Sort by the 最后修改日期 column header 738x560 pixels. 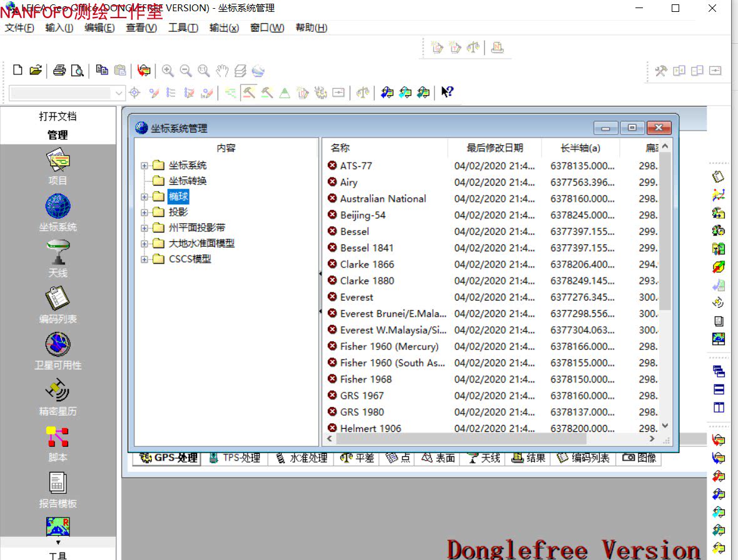click(495, 148)
